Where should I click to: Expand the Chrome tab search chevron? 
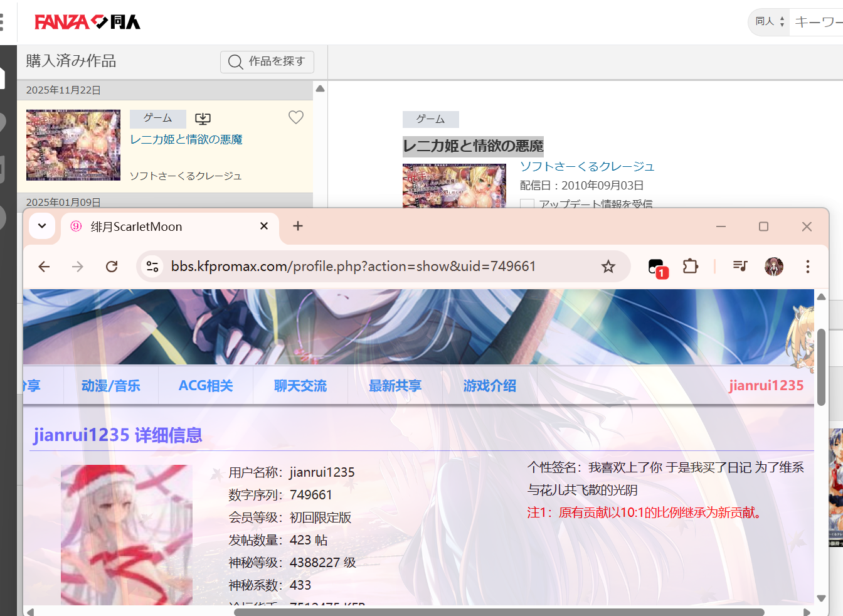(42, 226)
